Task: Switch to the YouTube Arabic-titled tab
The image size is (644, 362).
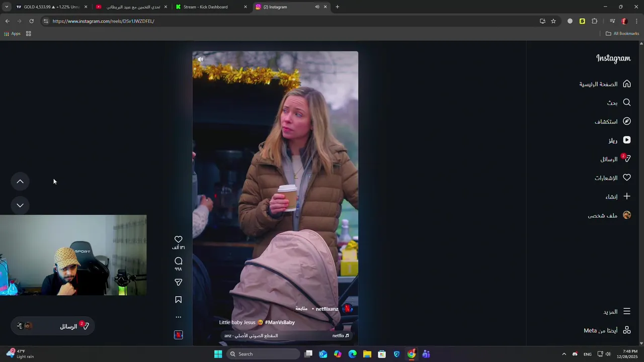Action: 132,7
